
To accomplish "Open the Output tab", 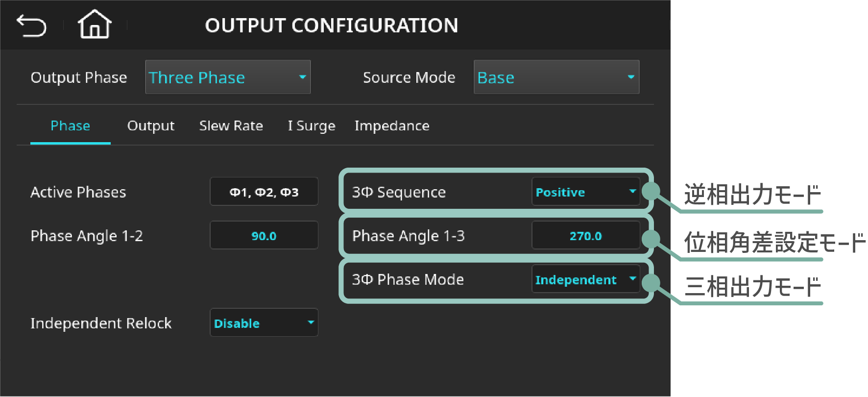I will tap(150, 126).
